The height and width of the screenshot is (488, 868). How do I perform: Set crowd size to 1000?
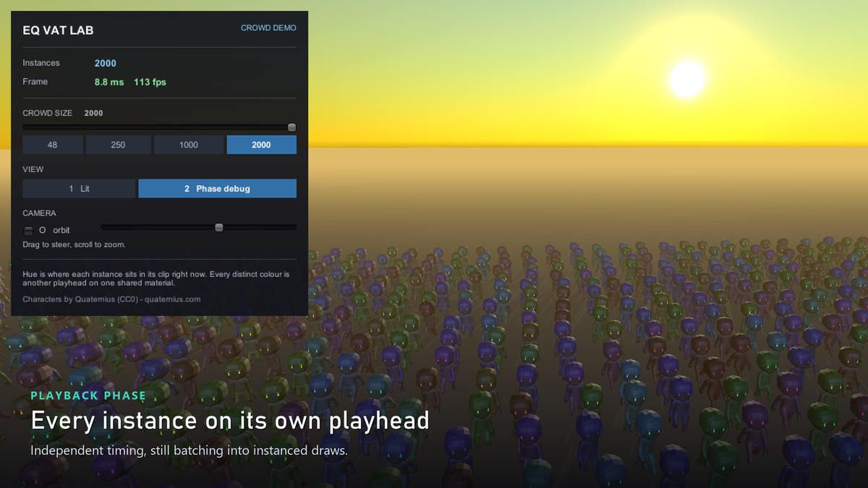coord(189,145)
